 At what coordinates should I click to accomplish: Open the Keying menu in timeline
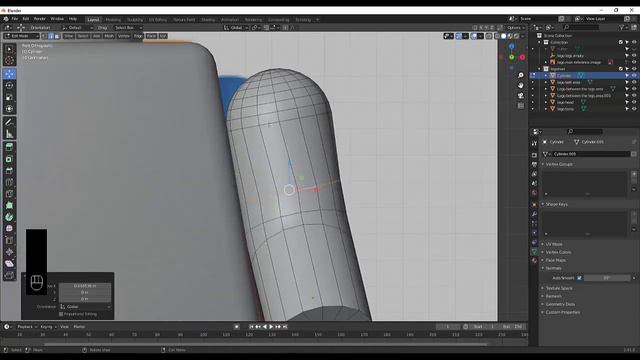tap(48, 327)
